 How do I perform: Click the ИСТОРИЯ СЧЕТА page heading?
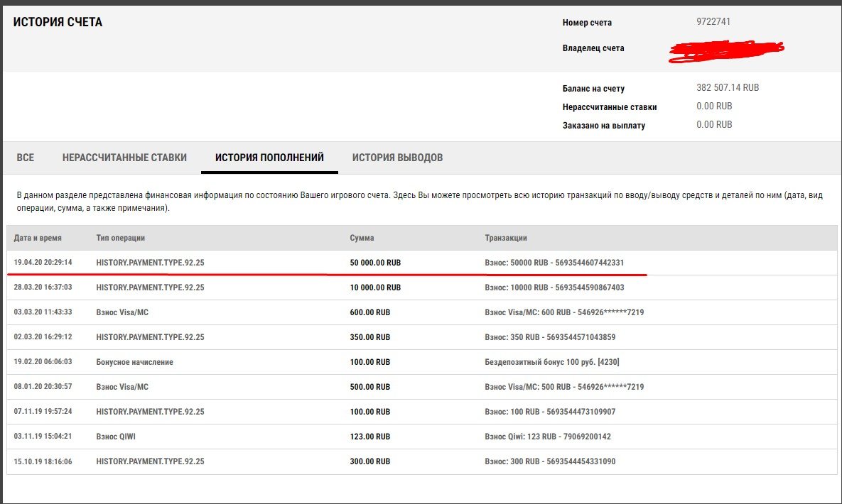[x=58, y=23]
